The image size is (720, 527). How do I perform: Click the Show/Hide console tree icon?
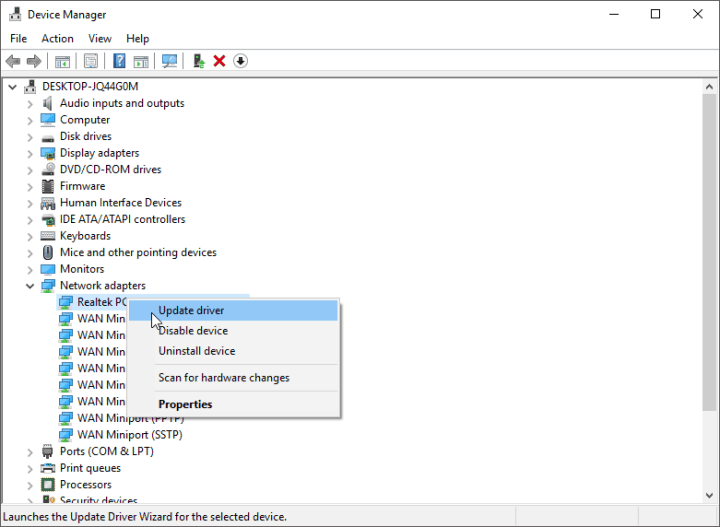tap(63, 61)
